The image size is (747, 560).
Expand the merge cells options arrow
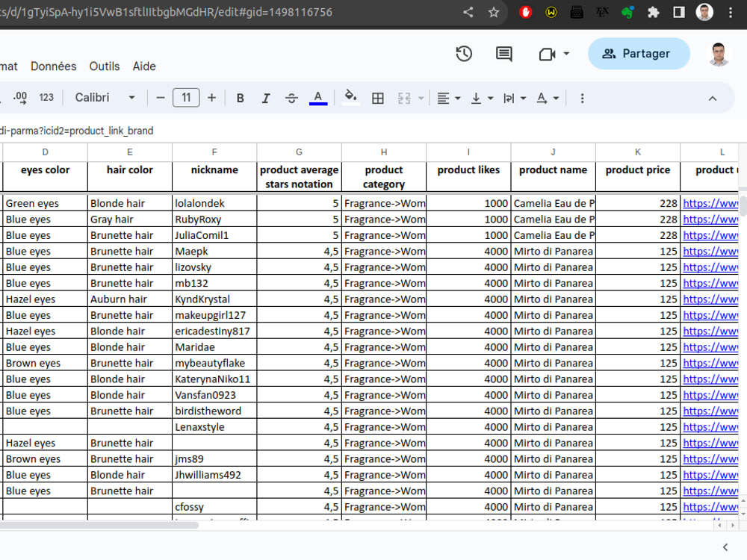coord(421,98)
